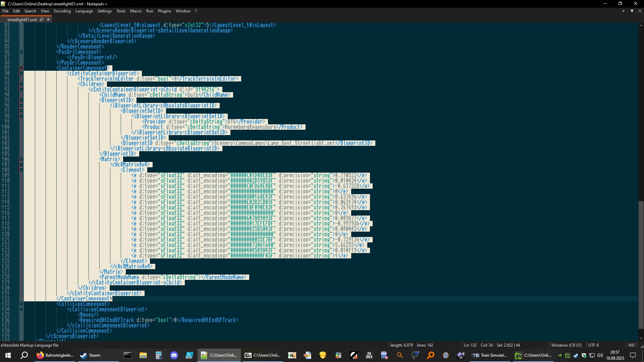Open the Macro menu
The image size is (644, 362).
point(136,11)
